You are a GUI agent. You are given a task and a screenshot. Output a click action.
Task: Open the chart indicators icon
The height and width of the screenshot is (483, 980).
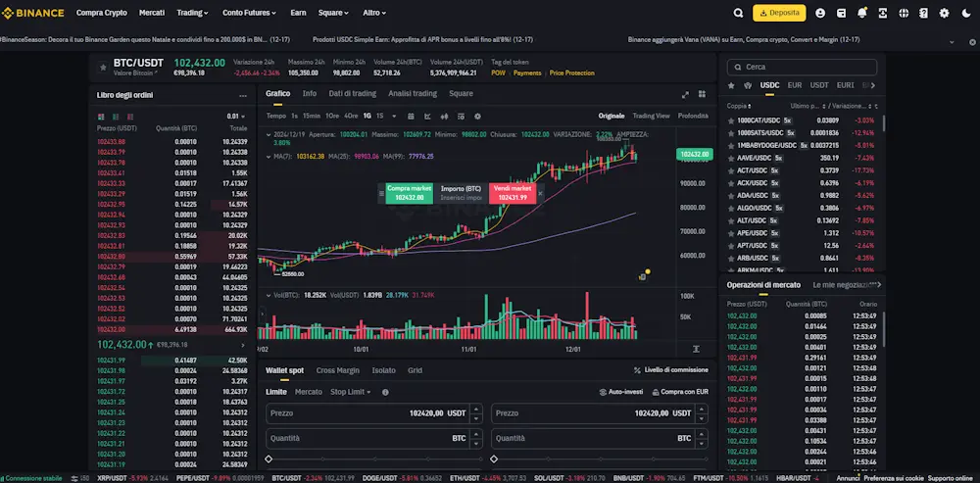pyautogui.click(x=427, y=117)
